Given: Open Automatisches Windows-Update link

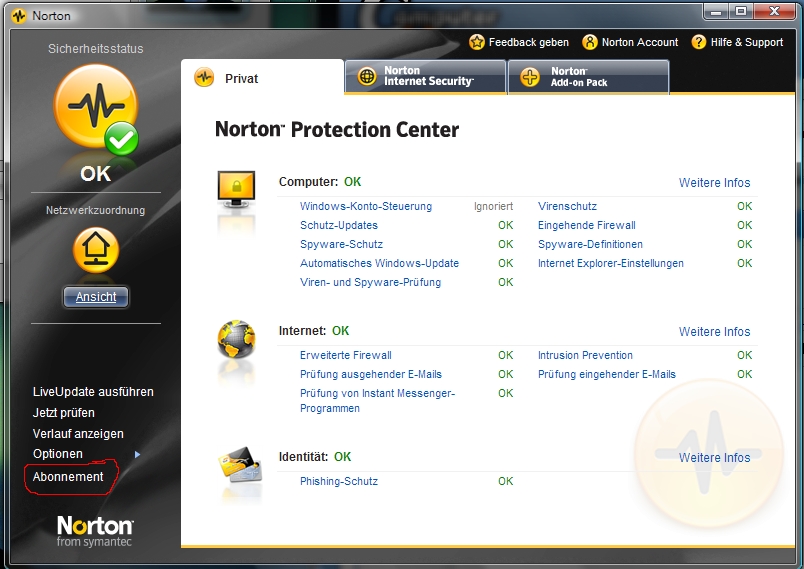Looking at the screenshot, I should pyautogui.click(x=379, y=263).
